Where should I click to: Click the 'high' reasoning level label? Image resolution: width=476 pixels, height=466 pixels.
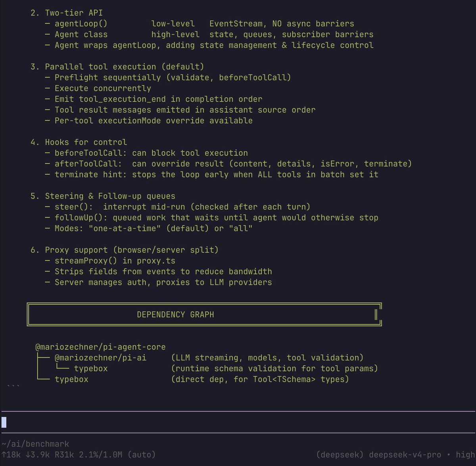465,455
